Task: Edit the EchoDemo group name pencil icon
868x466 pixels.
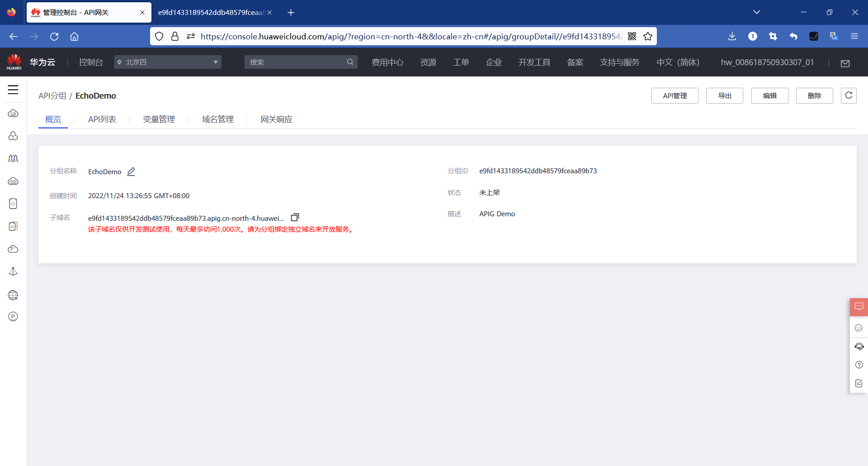Action: point(131,171)
